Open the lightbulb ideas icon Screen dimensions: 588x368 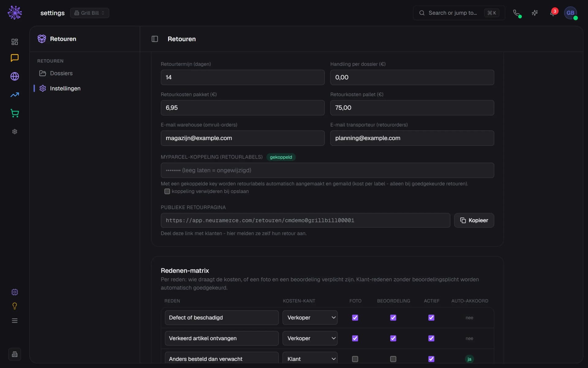coord(14,306)
